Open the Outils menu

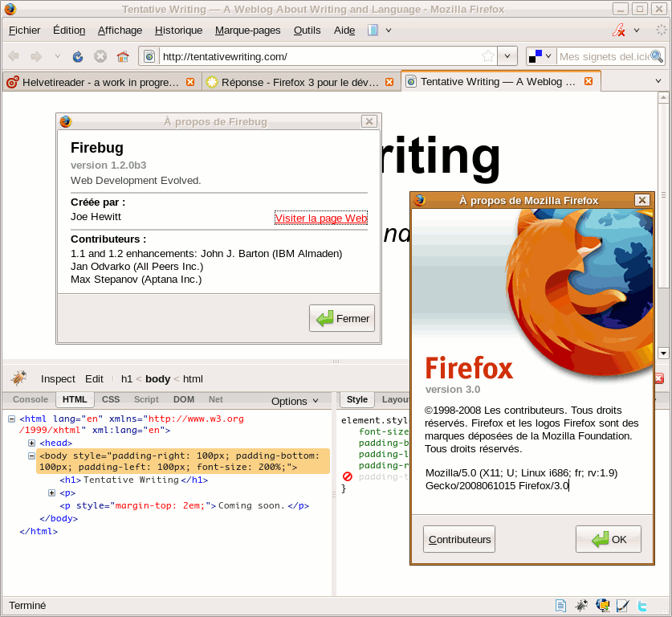click(x=307, y=31)
